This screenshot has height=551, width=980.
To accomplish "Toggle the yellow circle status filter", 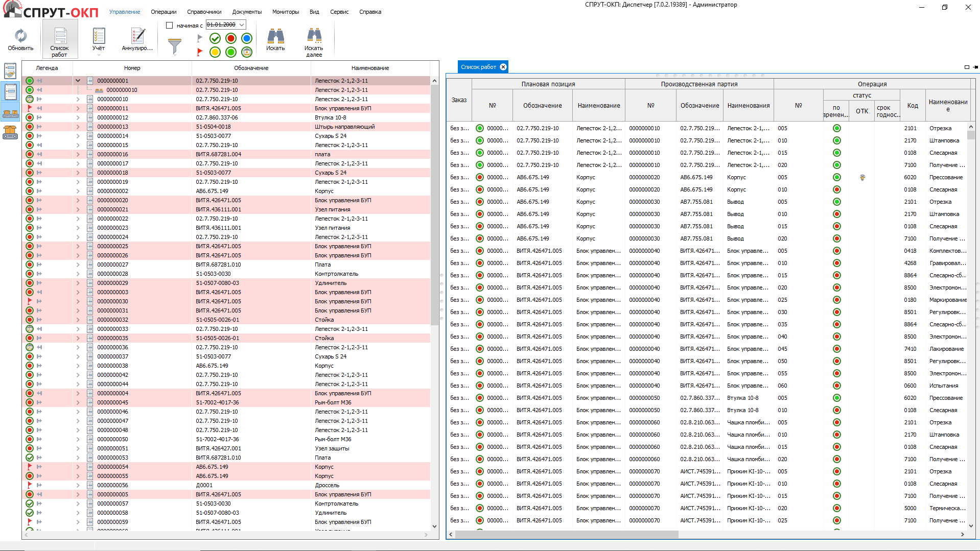I will tap(215, 52).
